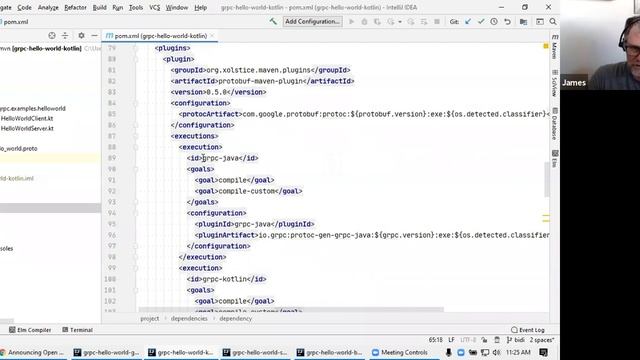Open the Elm Compiler tool window
640x360 pixels.
pyautogui.click(x=30, y=330)
